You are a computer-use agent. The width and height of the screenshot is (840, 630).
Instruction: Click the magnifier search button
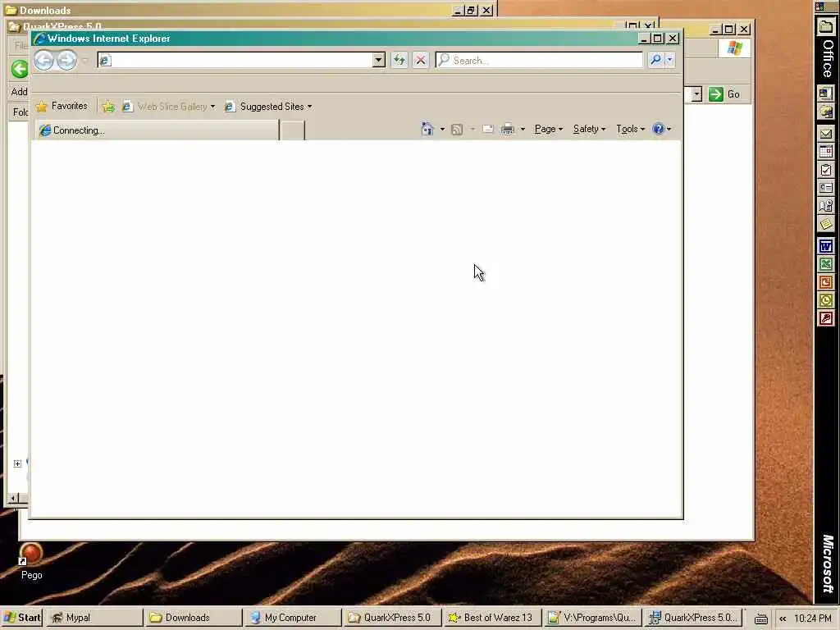pos(655,60)
